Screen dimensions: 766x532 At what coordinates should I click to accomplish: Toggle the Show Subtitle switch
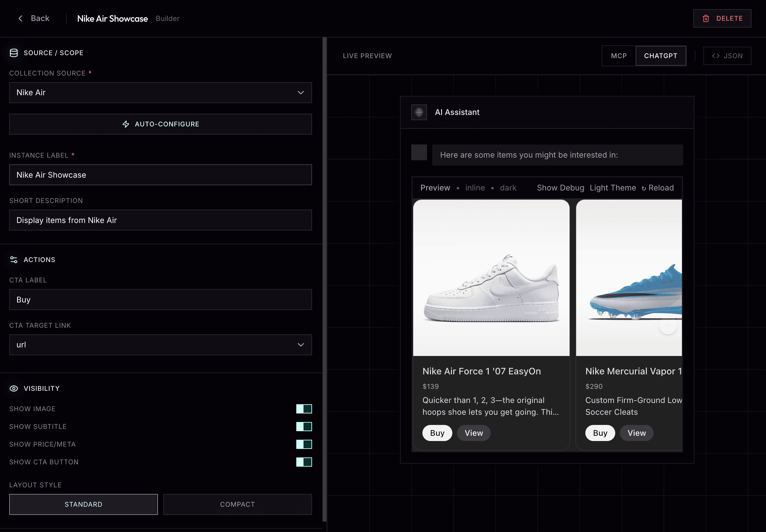304,427
